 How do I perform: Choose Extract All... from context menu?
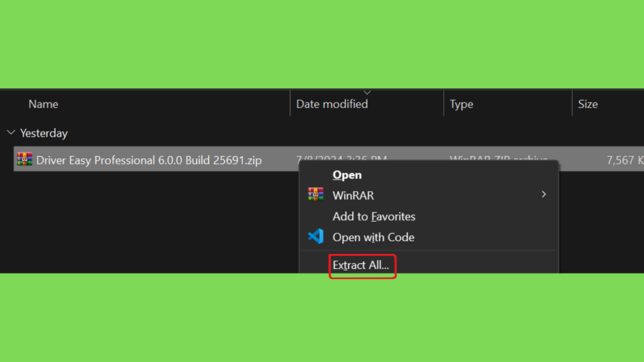point(360,265)
